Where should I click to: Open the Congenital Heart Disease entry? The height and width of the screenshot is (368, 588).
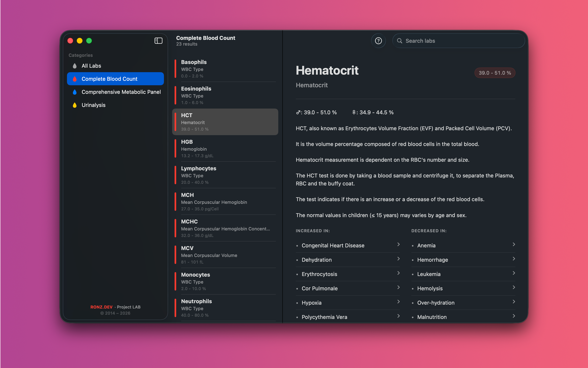pos(348,245)
